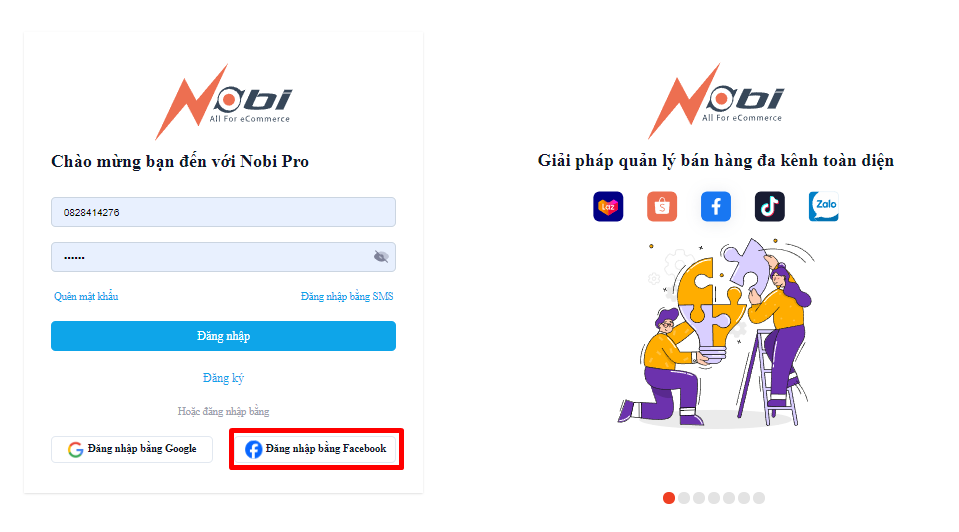Viewport: 959px width, 532px height.
Task: Click the Nobi logo above login form
Action: [223, 102]
